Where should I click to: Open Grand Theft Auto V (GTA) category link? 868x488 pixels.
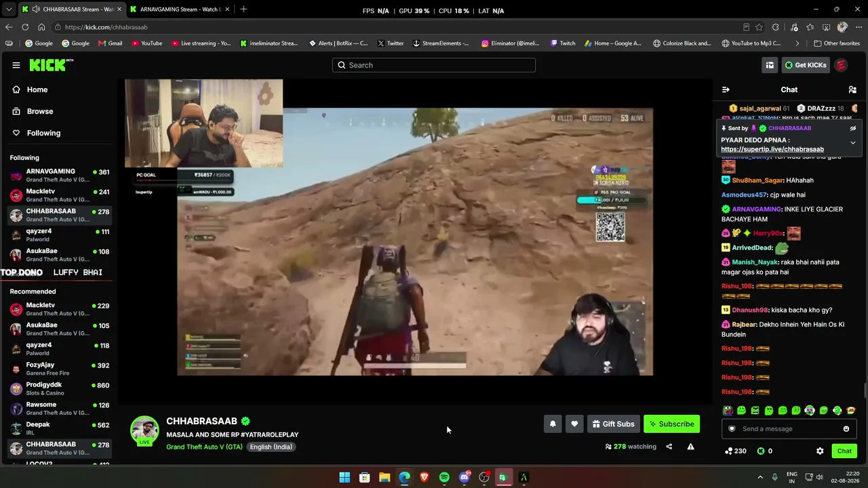[204, 447]
